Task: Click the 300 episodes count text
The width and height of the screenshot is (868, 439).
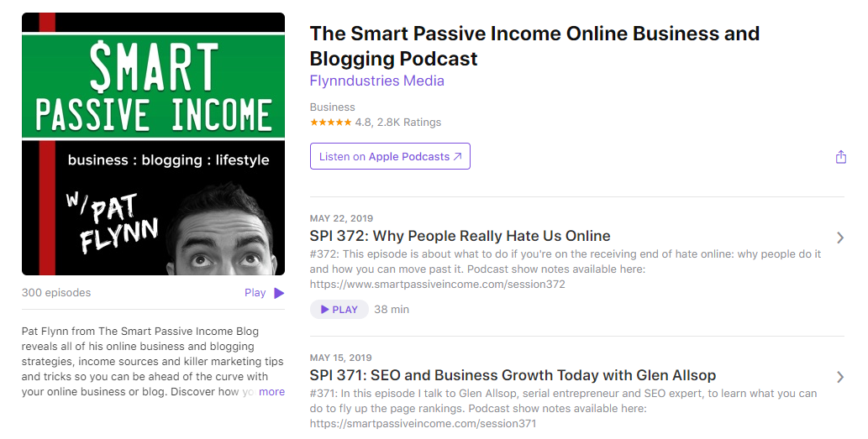Action: tap(56, 292)
